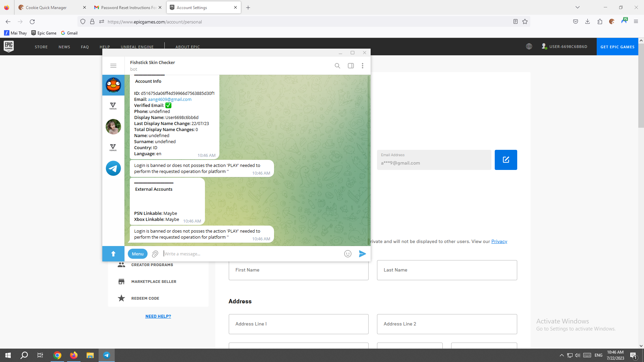Attach a file with paperclip icon

point(155,254)
